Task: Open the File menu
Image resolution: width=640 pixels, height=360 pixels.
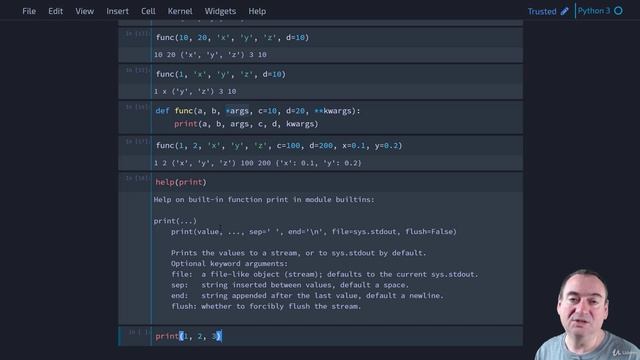Action: click(x=29, y=11)
